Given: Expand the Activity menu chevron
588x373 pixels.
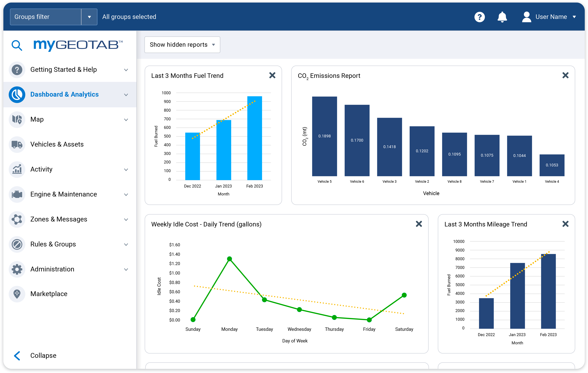Looking at the screenshot, I should (x=126, y=170).
